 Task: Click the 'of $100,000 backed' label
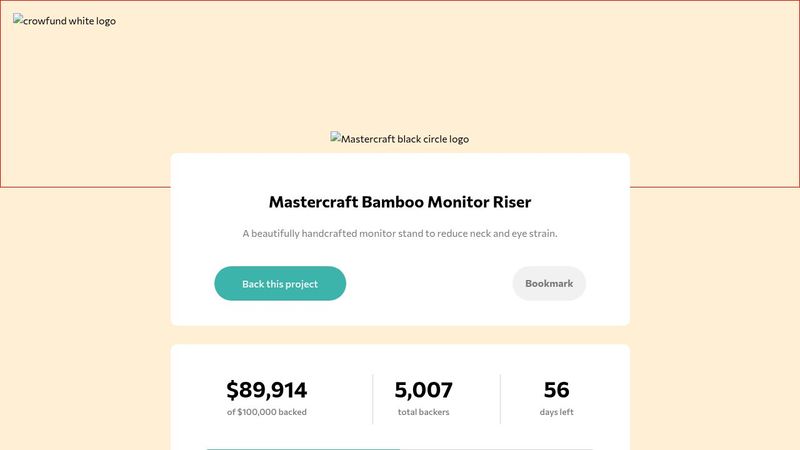pyautogui.click(x=267, y=412)
